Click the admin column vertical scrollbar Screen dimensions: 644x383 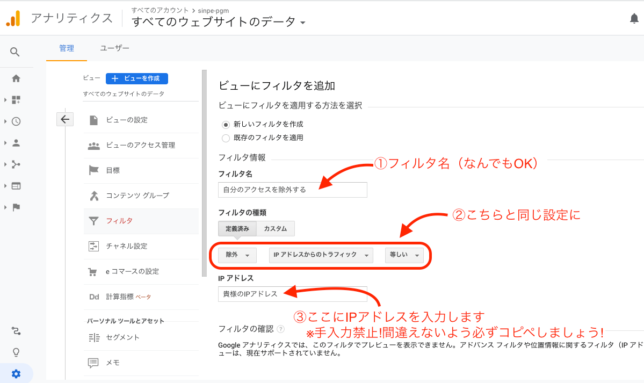(204, 173)
